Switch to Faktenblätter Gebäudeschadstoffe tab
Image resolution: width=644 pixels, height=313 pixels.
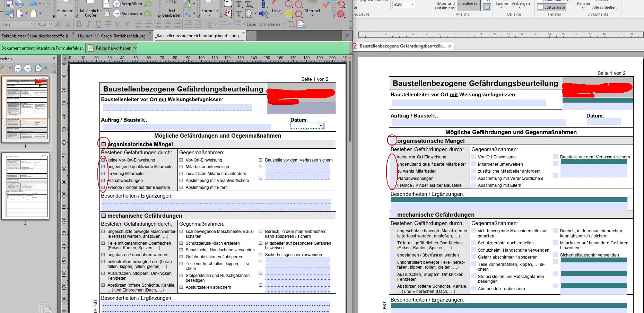(37, 36)
